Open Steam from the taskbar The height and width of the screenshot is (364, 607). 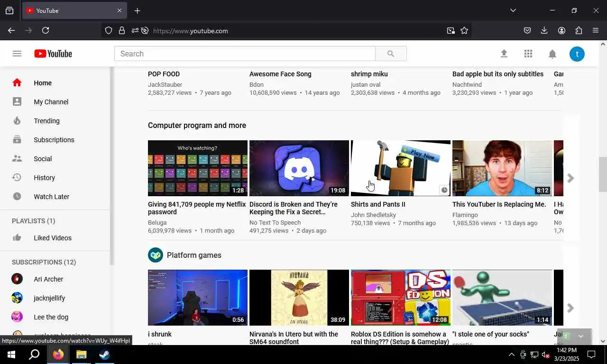pyautogui.click(x=104, y=355)
